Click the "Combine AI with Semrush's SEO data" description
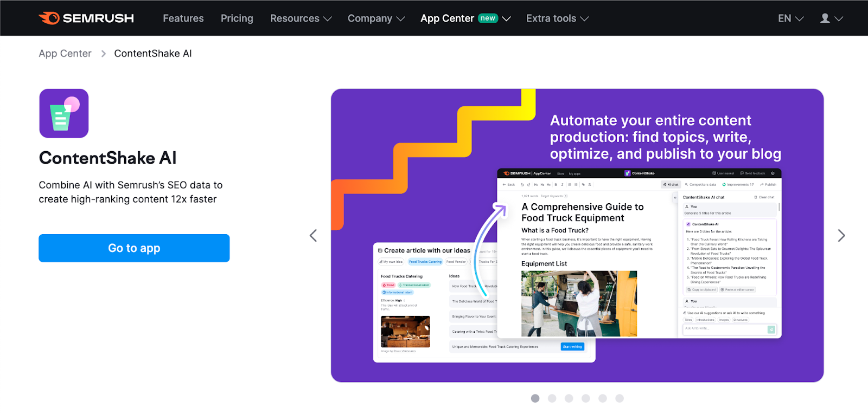 (131, 192)
